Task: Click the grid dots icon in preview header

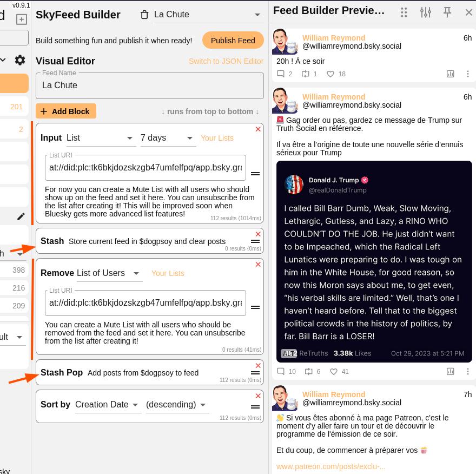Action: 404,12
